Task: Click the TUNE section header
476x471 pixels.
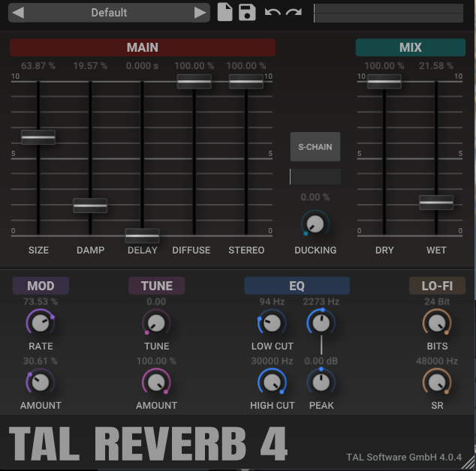Action: [x=157, y=286]
